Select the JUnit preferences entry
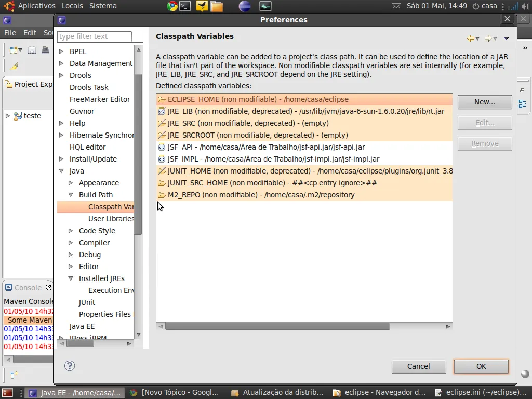This screenshot has width=532, height=399. 87,302
